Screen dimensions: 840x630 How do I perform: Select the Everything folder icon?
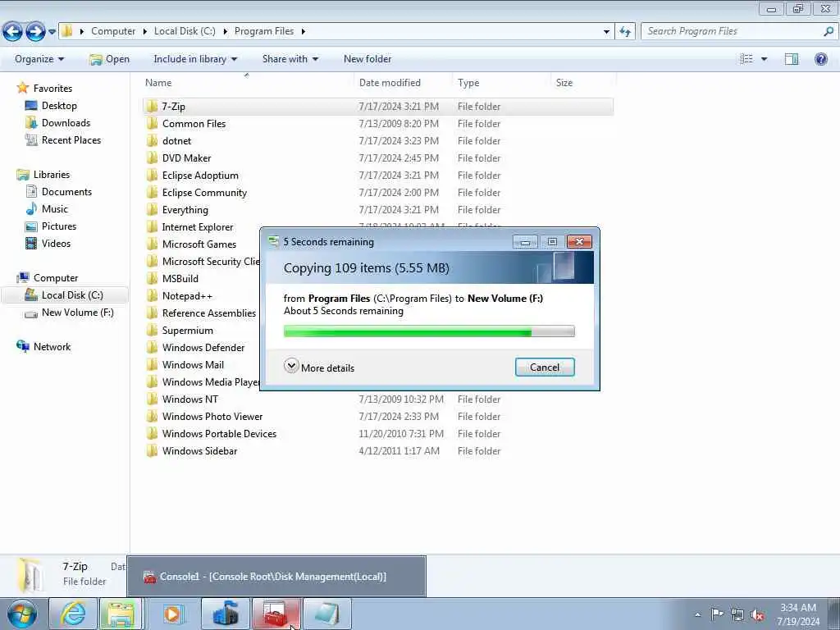coord(152,209)
